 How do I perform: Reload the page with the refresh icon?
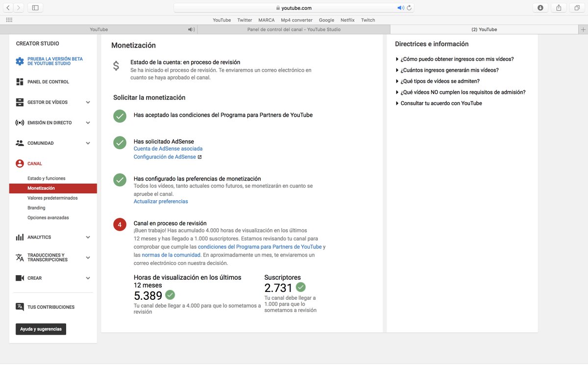pos(409,8)
